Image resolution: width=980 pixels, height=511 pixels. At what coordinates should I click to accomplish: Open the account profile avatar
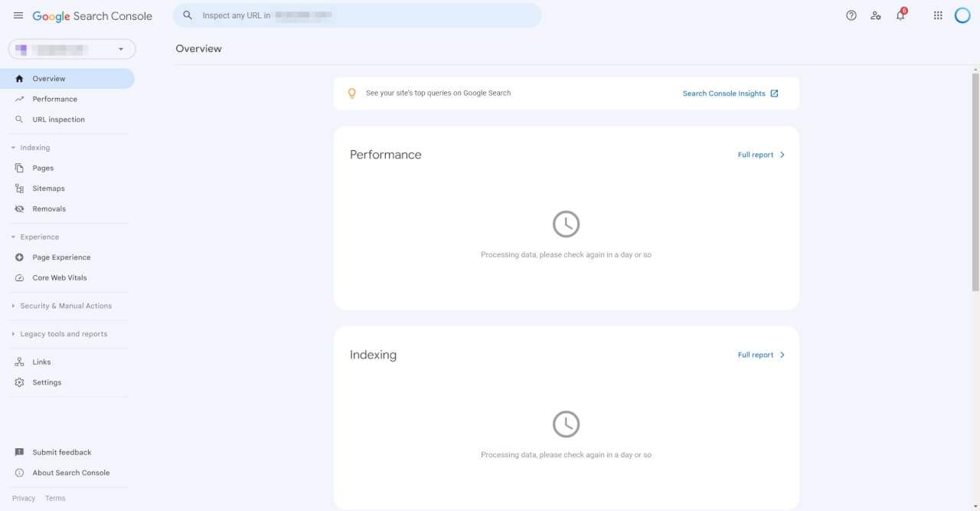tap(962, 15)
